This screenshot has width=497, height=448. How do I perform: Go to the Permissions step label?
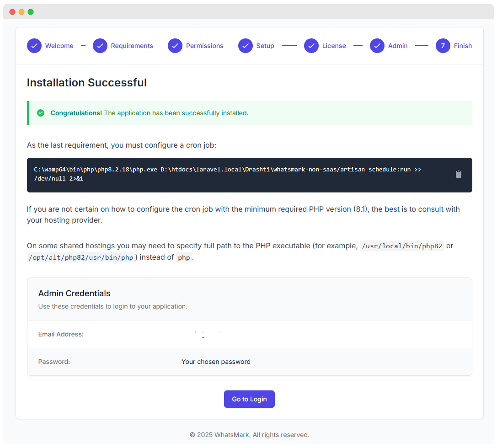(x=204, y=46)
